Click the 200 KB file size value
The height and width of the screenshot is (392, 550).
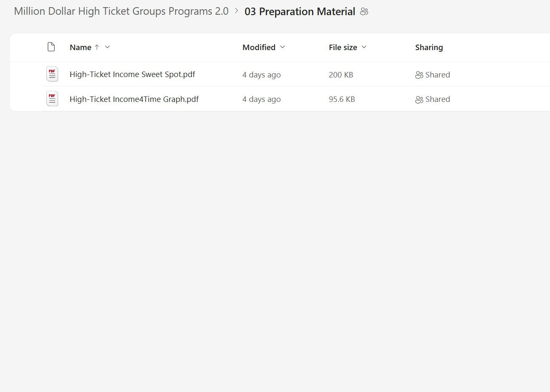coord(341,75)
